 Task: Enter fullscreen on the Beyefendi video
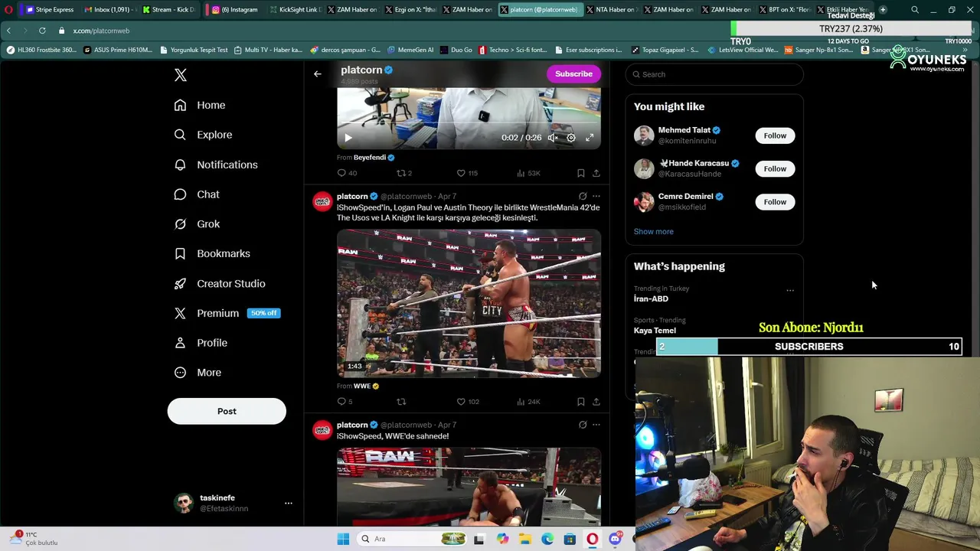[x=590, y=138]
